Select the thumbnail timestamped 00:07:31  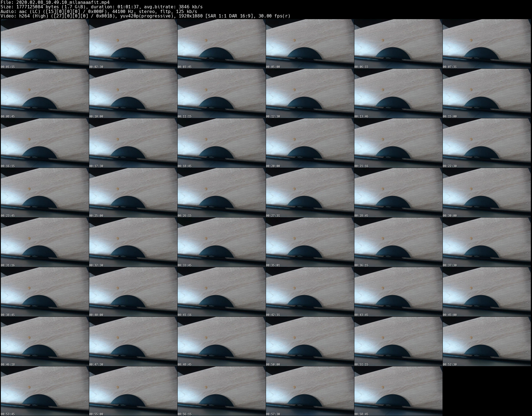[x=487, y=44]
